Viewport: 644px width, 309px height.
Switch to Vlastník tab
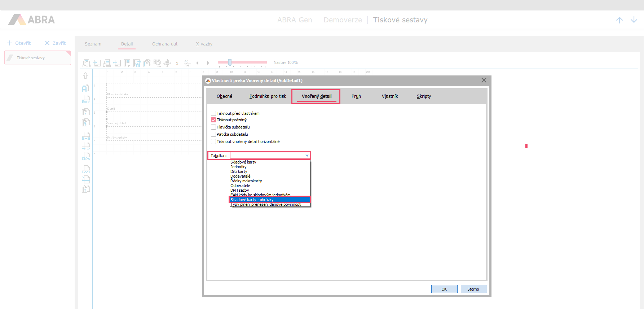pos(390,96)
